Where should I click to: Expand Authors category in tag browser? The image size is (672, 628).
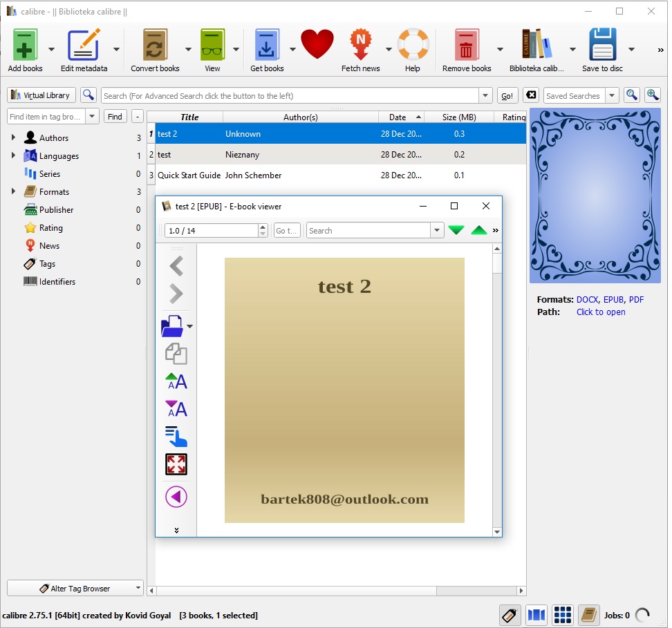click(x=13, y=137)
